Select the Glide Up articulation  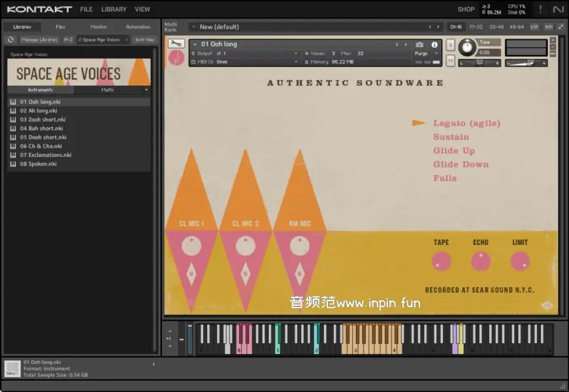[454, 151]
